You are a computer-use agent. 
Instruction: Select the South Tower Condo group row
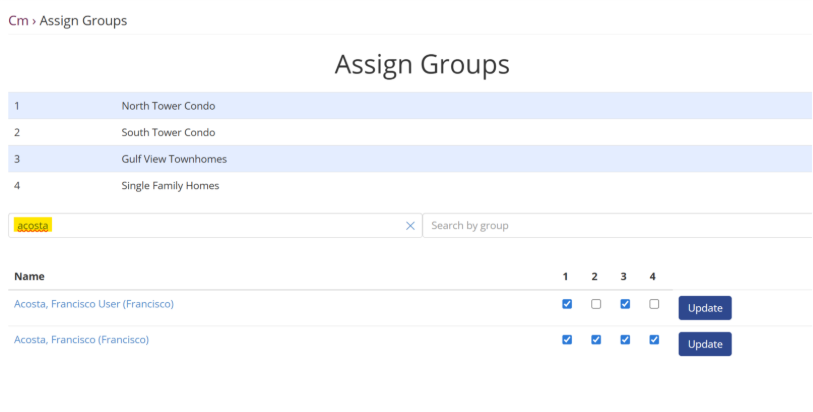point(168,132)
